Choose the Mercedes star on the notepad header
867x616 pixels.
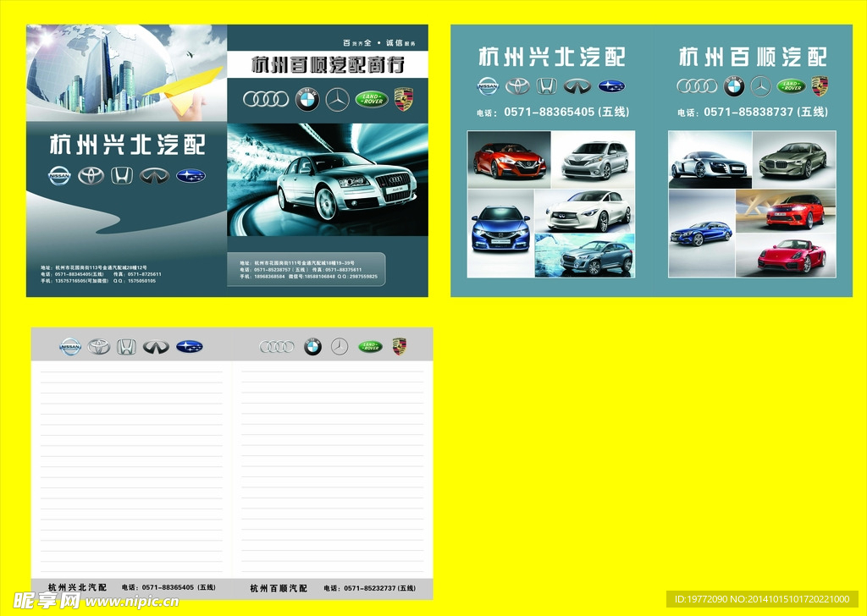click(x=340, y=346)
